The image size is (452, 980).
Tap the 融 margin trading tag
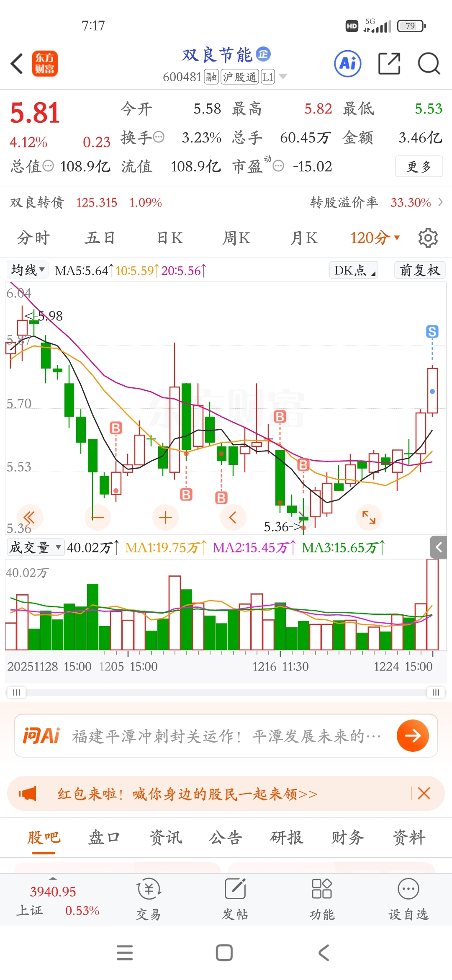coord(211,77)
